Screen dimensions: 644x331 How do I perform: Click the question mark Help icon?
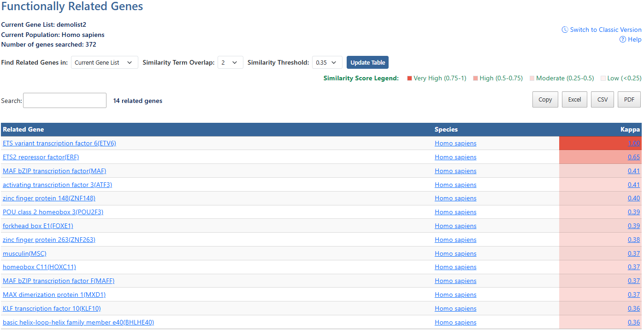pos(622,39)
